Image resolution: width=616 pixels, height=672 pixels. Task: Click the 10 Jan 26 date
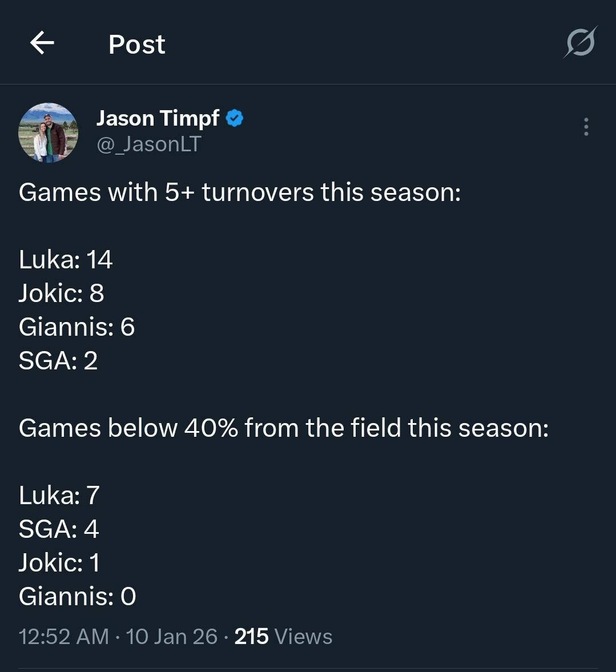[x=172, y=636]
